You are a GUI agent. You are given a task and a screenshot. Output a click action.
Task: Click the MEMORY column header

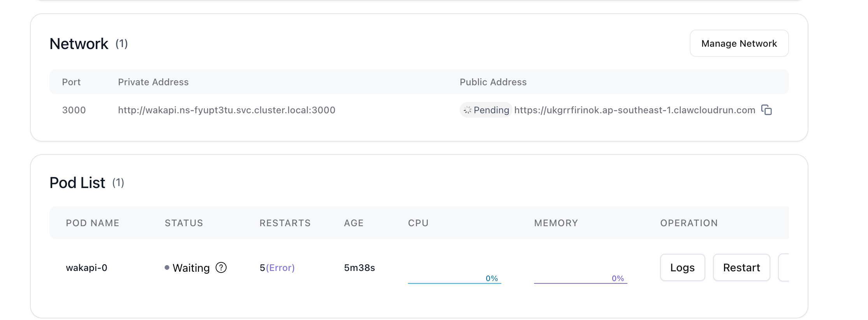(x=556, y=223)
